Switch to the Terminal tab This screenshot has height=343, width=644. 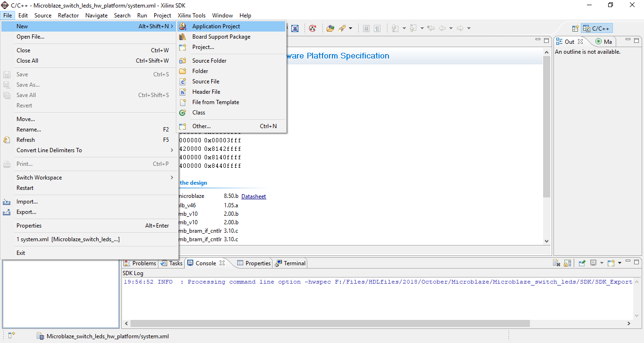[x=290, y=263]
